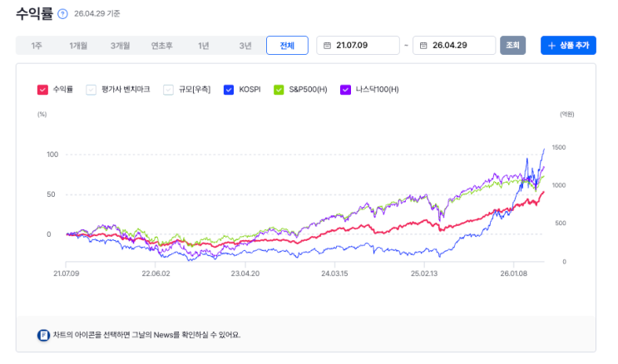Uncheck the 수익률 series checkbox
618x364 pixels.
pos(42,90)
